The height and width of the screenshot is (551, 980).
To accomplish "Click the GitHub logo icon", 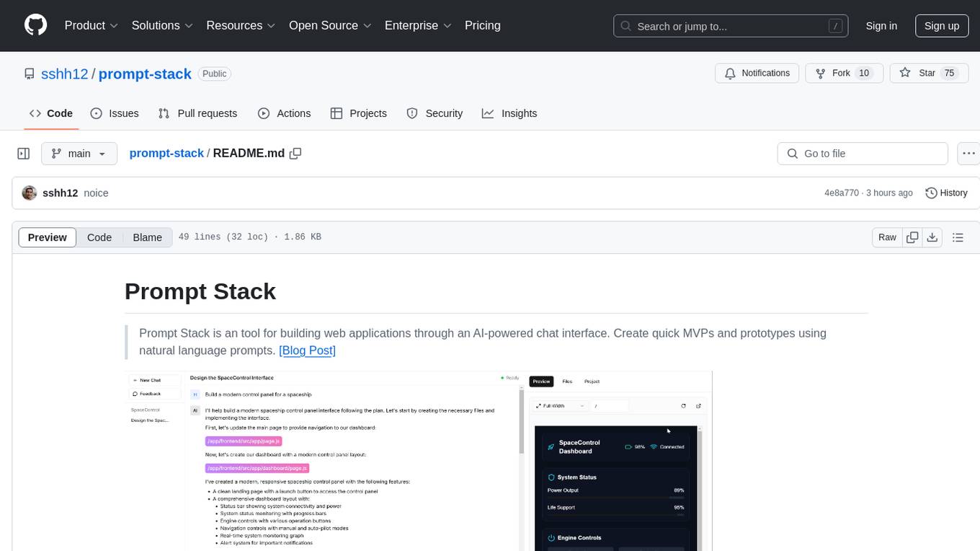I will coord(35,25).
